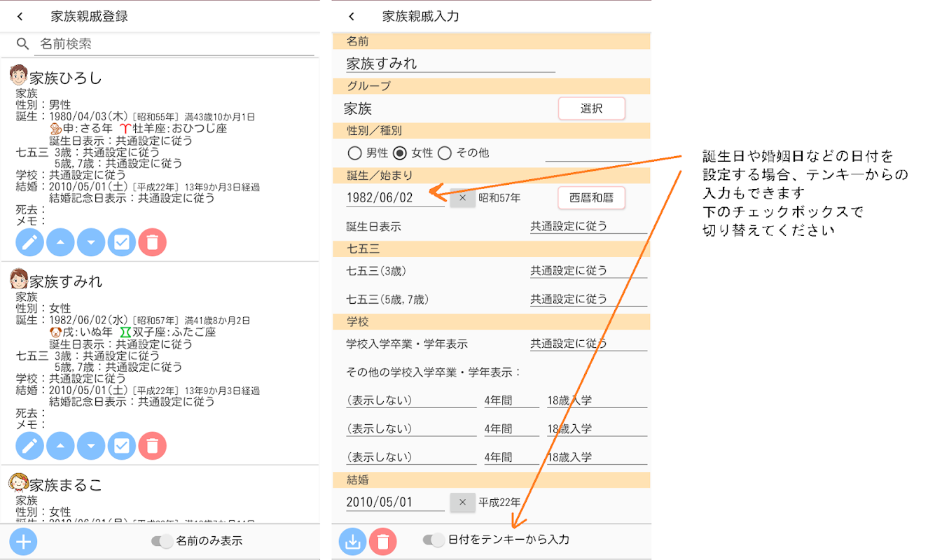Click the 名前検索 magnifier icon
This screenshot has height=560, width=928.
(23, 44)
